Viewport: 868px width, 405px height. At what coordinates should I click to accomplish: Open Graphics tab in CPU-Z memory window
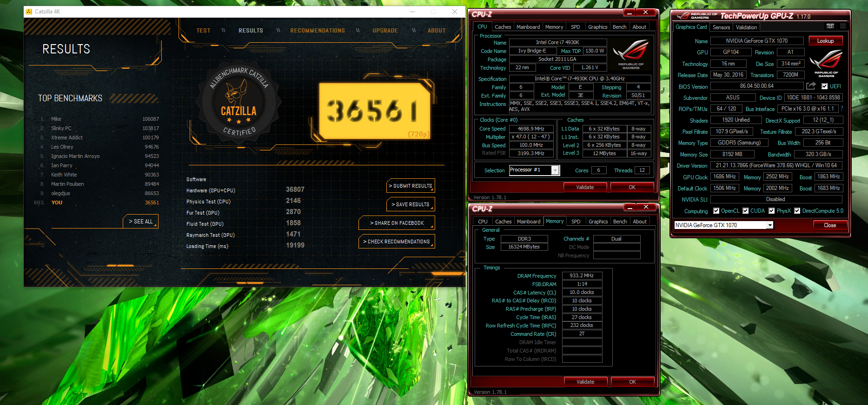pyautogui.click(x=598, y=222)
